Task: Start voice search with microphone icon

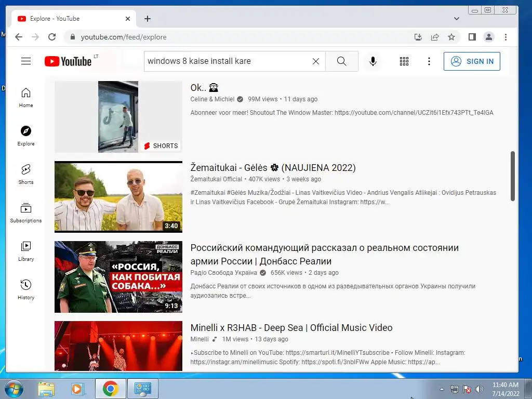Action: [x=373, y=61]
